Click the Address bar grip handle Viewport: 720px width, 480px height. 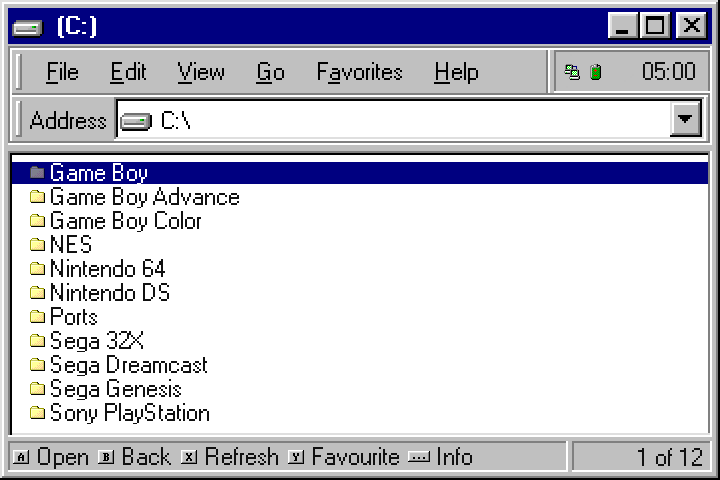pyautogui.click(x=18, y=119)
